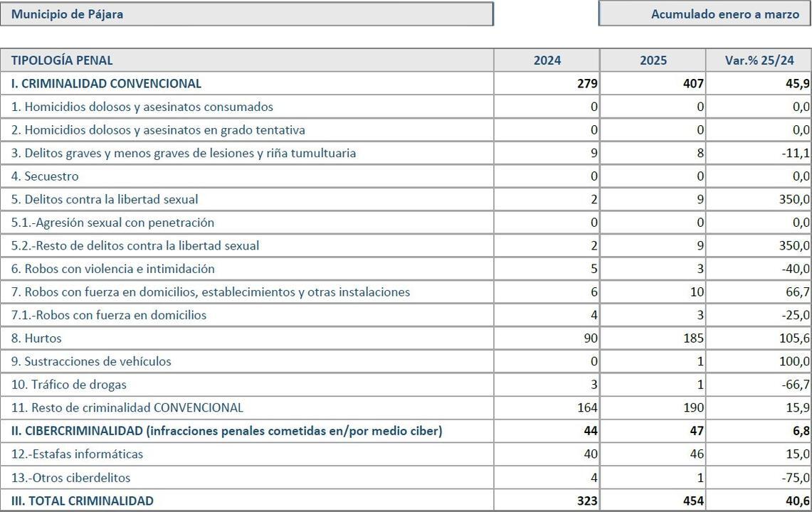Viewport: 812px width, 512px height.
Task: Select the '9. Sustracciones de vehículos' label
Action: click(x=91, y=361)
